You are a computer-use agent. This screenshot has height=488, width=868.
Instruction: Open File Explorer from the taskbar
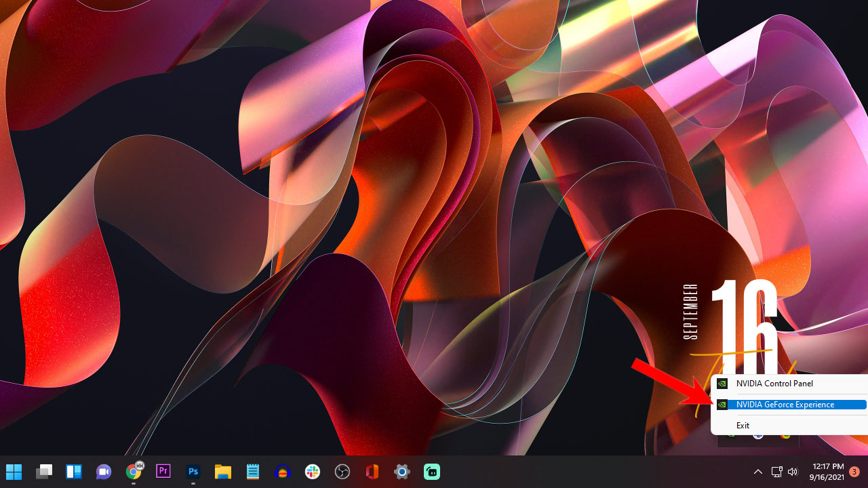223,472
